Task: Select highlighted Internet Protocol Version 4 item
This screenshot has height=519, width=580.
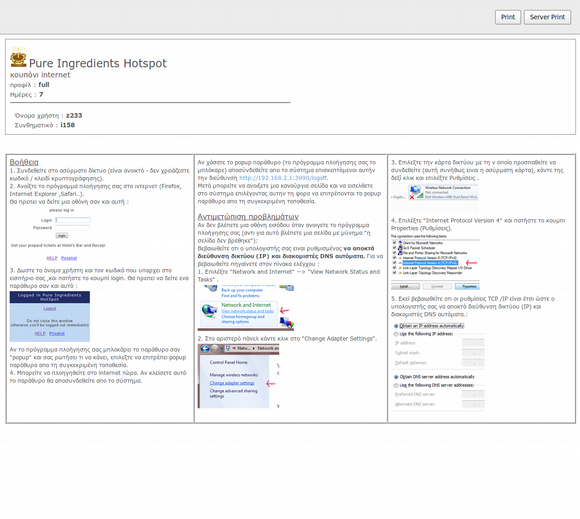Action: click(430, 263)
